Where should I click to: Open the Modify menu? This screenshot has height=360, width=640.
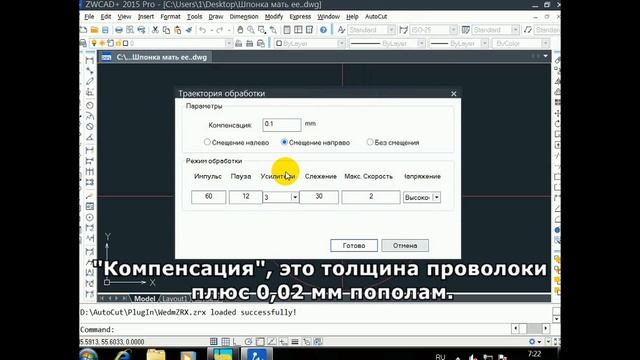tap(273, 17)
